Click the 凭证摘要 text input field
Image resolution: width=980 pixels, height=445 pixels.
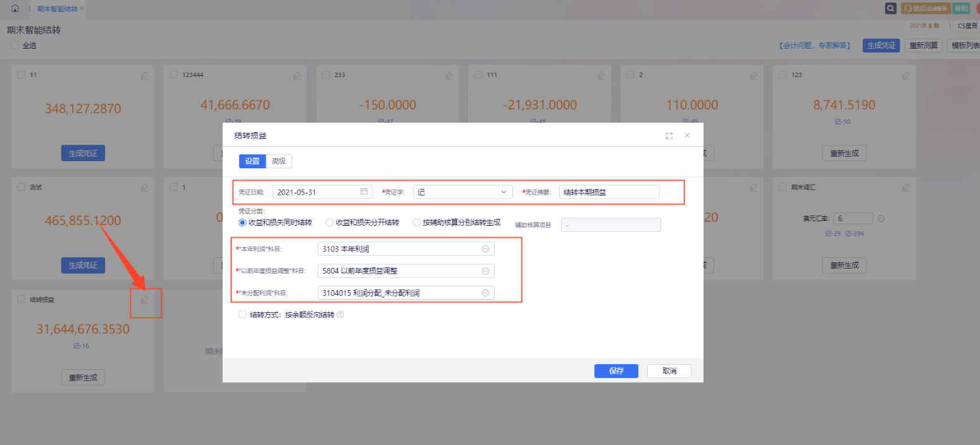[609, 192]
